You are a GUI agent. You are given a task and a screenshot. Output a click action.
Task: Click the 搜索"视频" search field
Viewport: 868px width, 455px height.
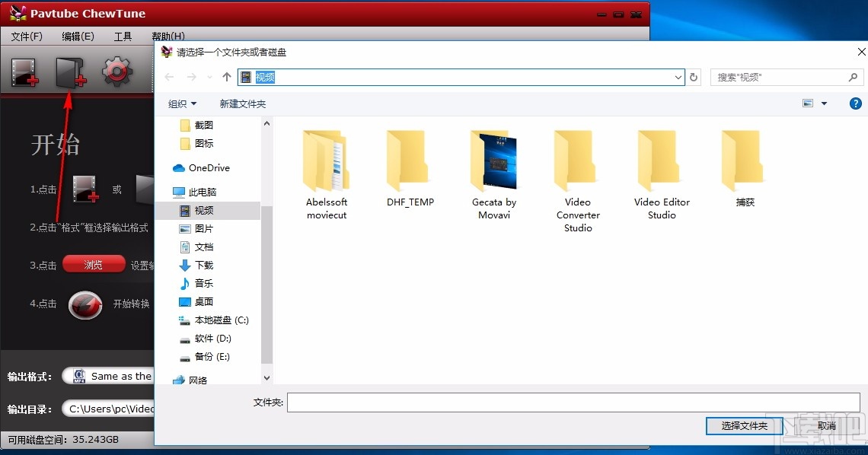click(x=787, y=78)
